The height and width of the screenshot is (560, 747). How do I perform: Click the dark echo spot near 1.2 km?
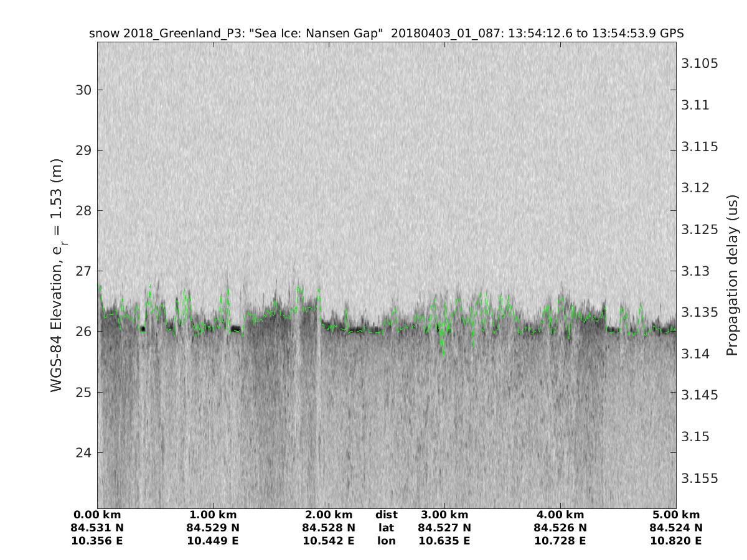(x=235, y=329)
